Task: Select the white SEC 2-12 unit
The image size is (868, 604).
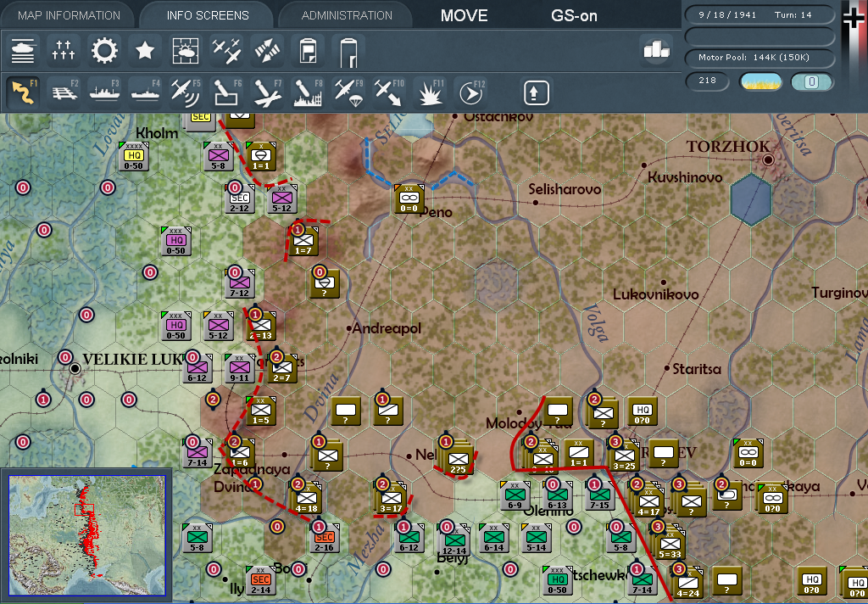Action: tap(240, 199)
